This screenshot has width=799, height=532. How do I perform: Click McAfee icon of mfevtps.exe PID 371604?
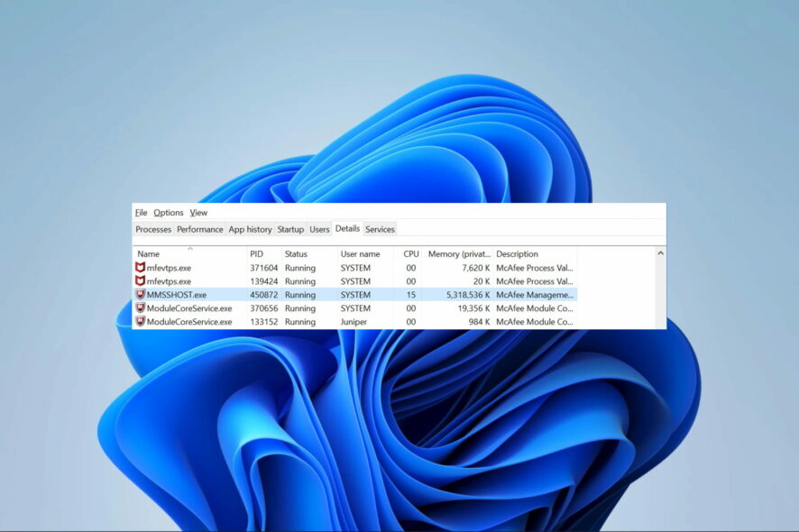click(x=140, y=268)
